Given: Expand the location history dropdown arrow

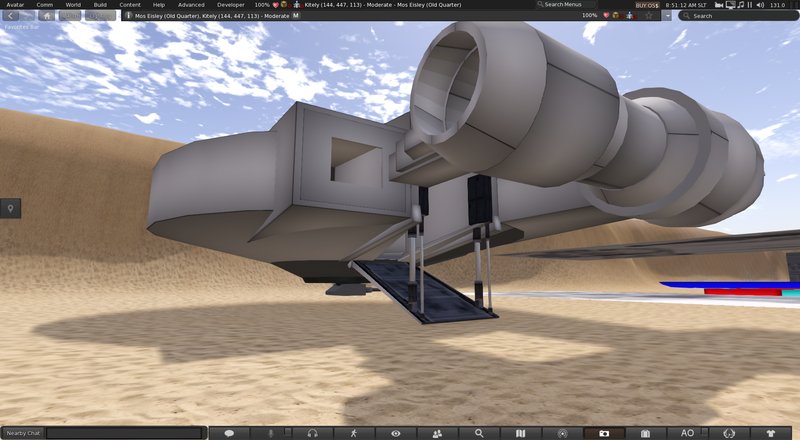Looking at the screenshot, I should [x=667, y=16].
